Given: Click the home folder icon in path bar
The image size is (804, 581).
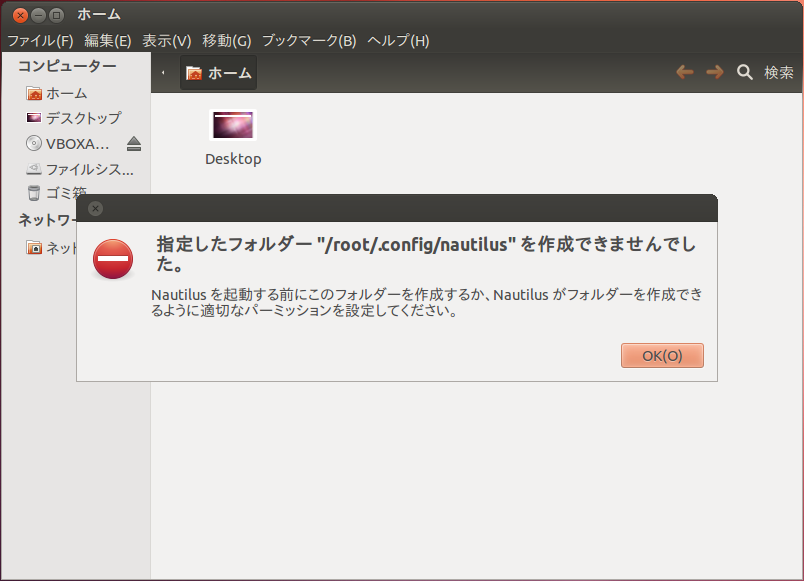Looking at the screenshot, I should tap(194, 73).
